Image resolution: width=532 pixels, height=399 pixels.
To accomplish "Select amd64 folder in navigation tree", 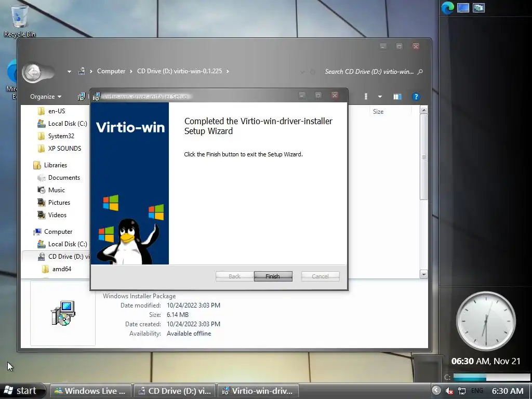I will pos(56,269).
